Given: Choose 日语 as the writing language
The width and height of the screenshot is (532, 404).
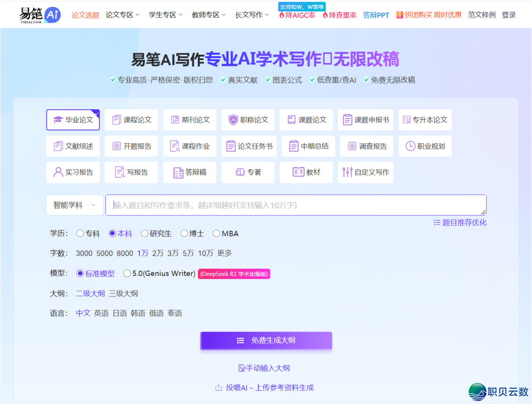Looking at the screenshot, I should point(120,313).
